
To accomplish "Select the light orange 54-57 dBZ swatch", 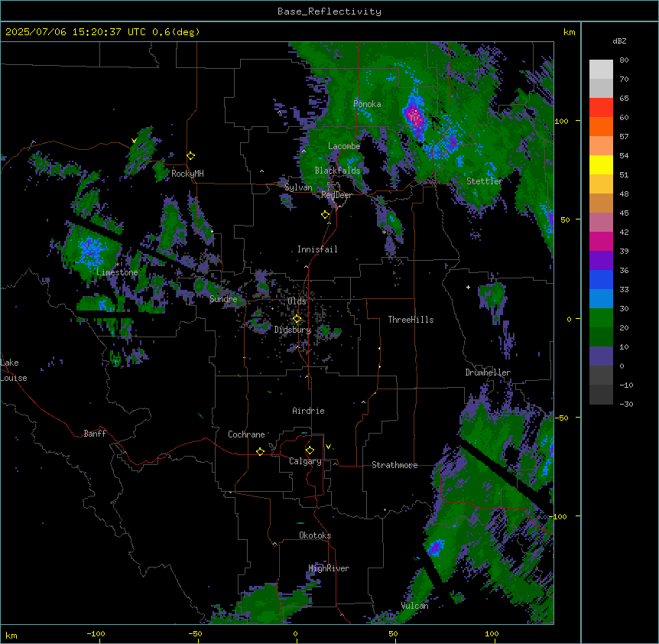I will pyautogui.click(x=601, y=146).
